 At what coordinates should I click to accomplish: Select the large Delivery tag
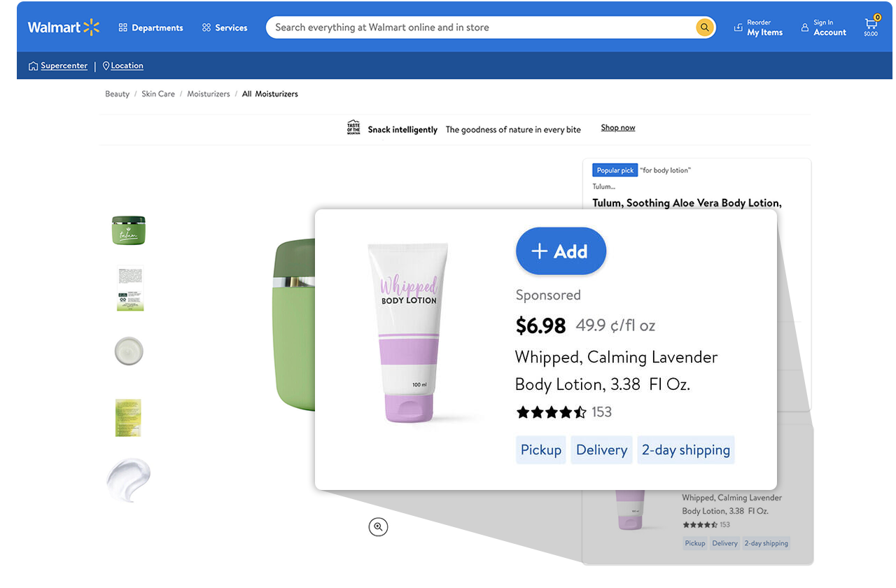602,450
